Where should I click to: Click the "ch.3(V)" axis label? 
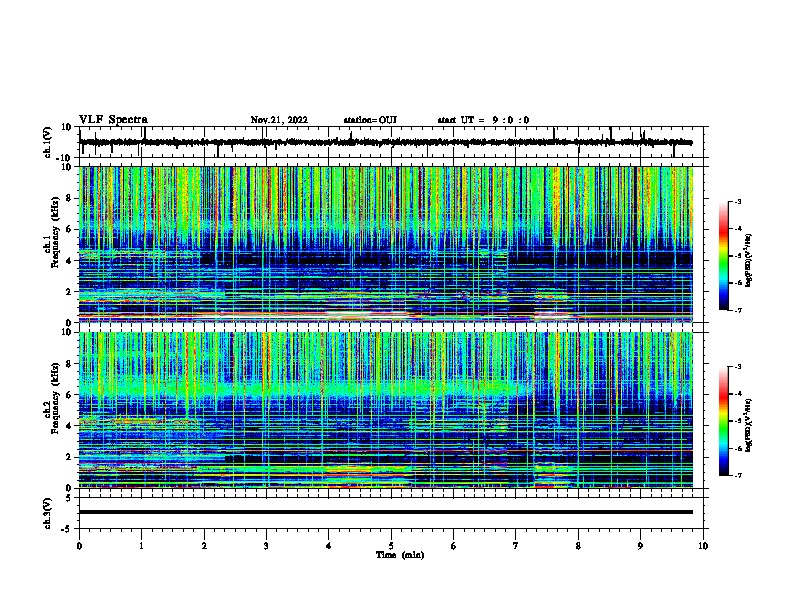(48, 513)
